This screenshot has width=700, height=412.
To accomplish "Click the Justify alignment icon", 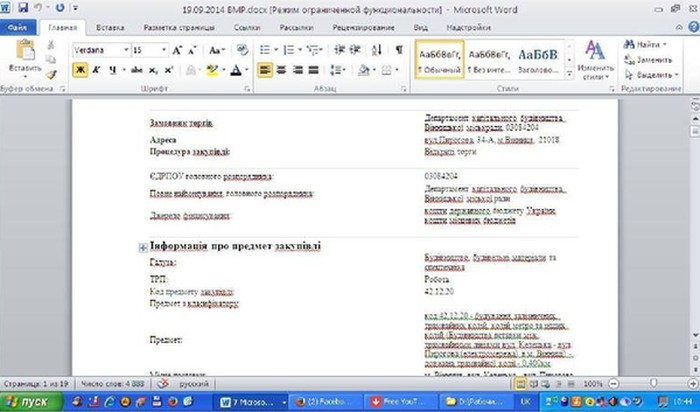I will click(x=313, y=70).
